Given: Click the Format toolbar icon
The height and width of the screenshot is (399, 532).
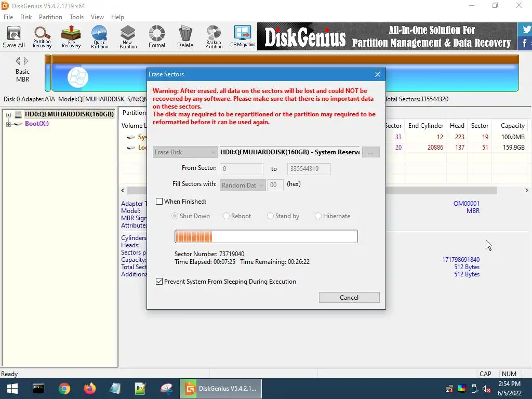Looking at the screenshot, I should pyautogui.click(x=157, y=37).
